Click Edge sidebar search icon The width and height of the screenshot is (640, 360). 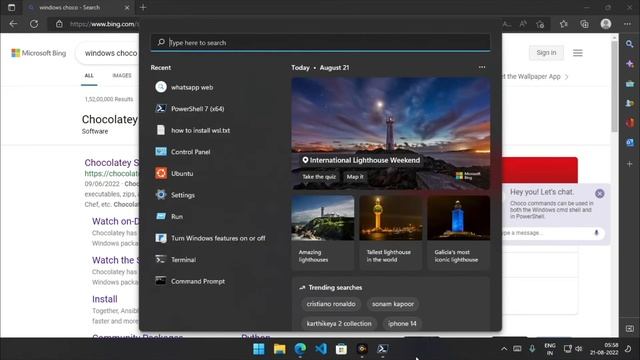click(x=630, y=44)
